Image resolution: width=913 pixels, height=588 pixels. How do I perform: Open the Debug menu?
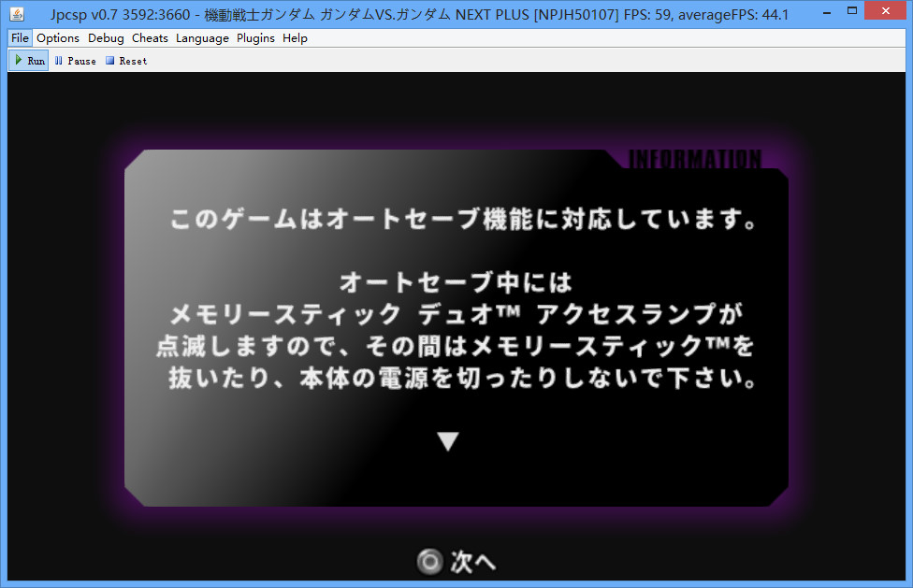click(x=106, y=38)
